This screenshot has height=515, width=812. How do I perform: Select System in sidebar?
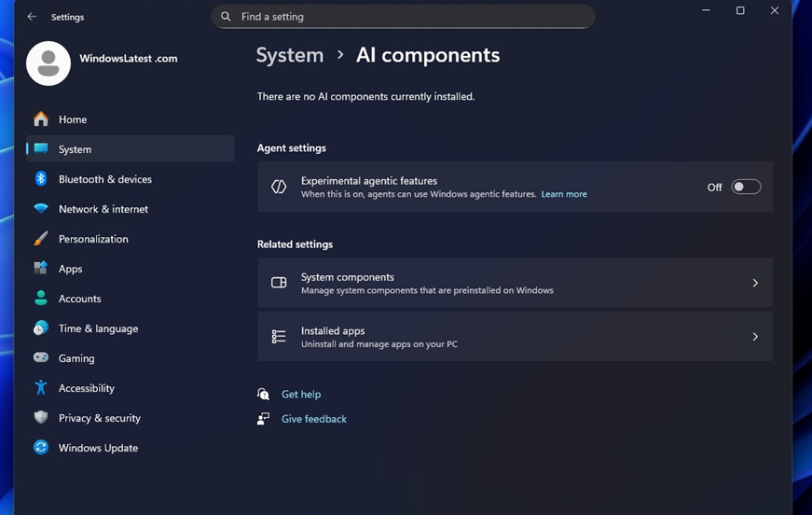tap(130, 148)
